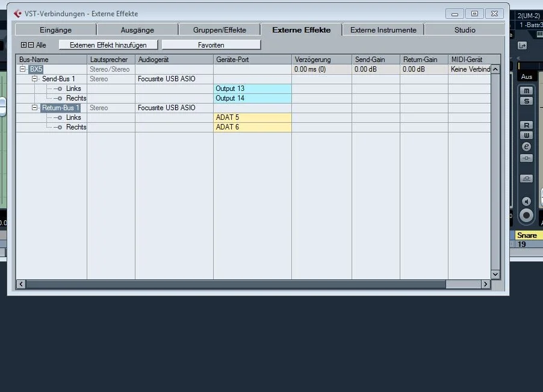Select the Send-Bus 1 row
Image resolution: width=543 pixels, height=392 pixels.
pyautogui.click(x=58, y=79)
